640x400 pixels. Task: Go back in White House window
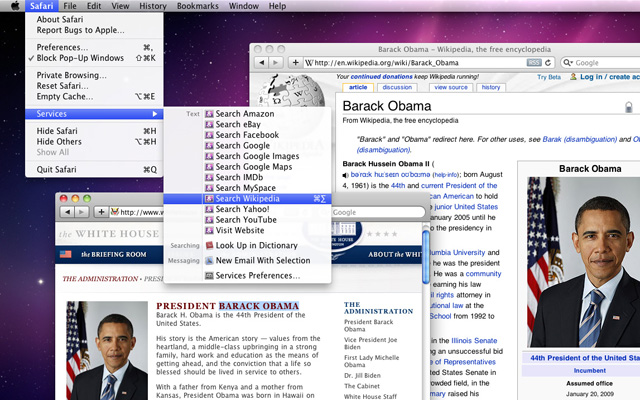click(67, 212)
